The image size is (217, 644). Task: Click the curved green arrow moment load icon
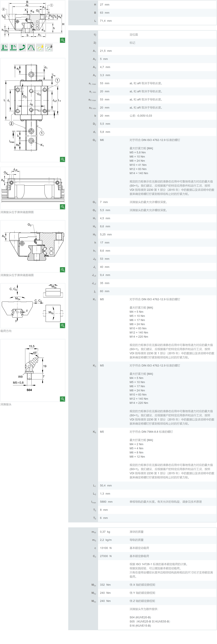click(22, 48)
